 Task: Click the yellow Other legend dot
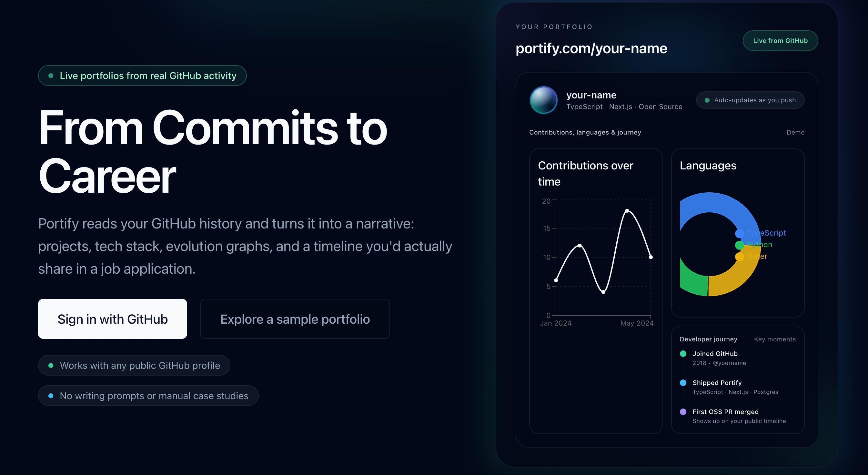coord(739,257)
